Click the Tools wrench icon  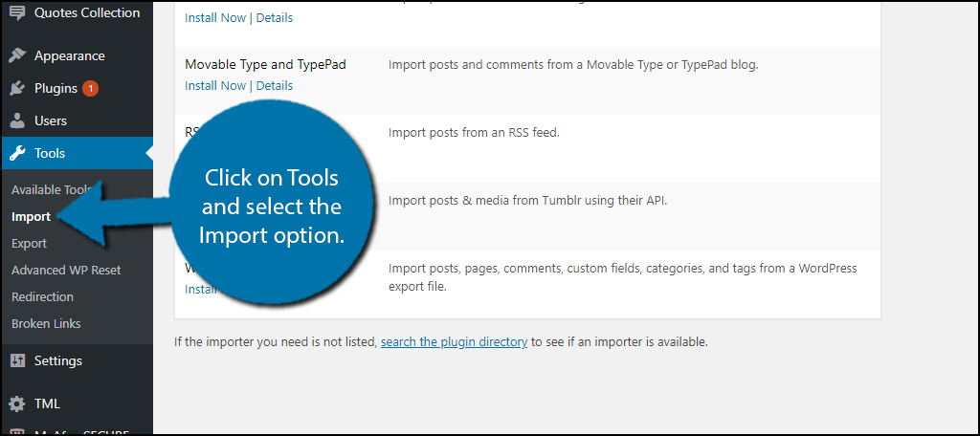click(17, 153)
